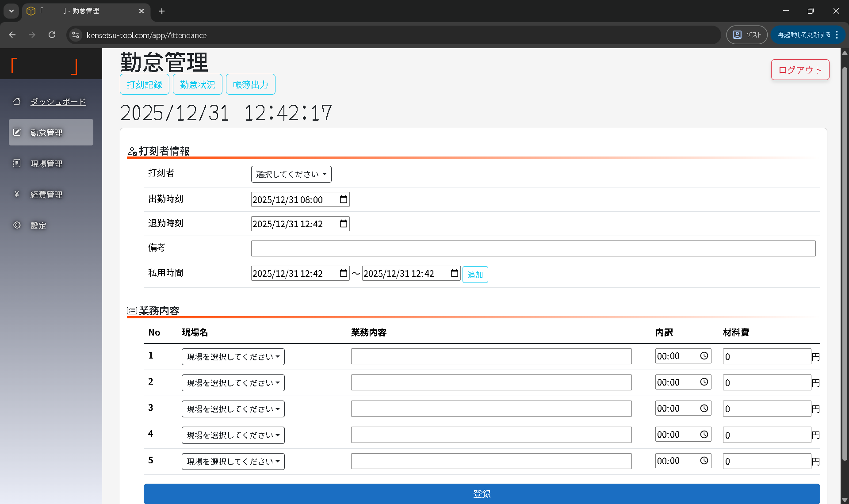This screenshot has width=849, height=504.
Task: Click the 現場管理 list icon in sidebar
Action: [x=17, y=163]
